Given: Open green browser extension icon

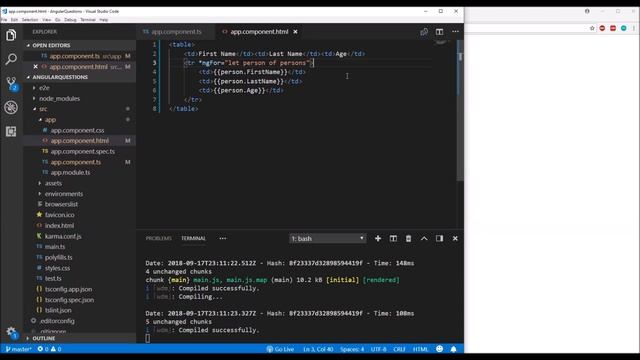Looking at the screenshot, I should click(624, 28).
